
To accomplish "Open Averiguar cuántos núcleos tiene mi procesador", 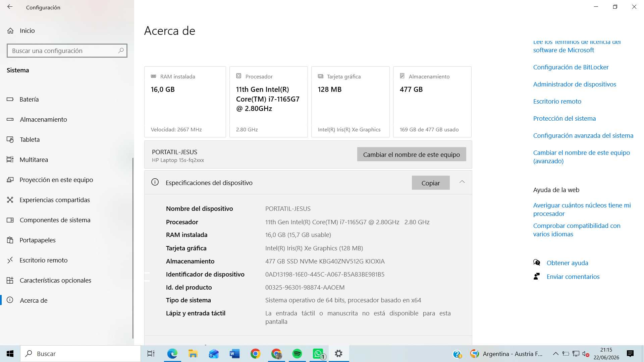I will (582, 209).
